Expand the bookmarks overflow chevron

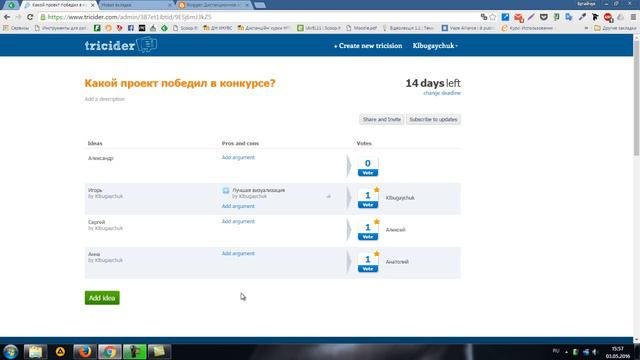[587, 28]
